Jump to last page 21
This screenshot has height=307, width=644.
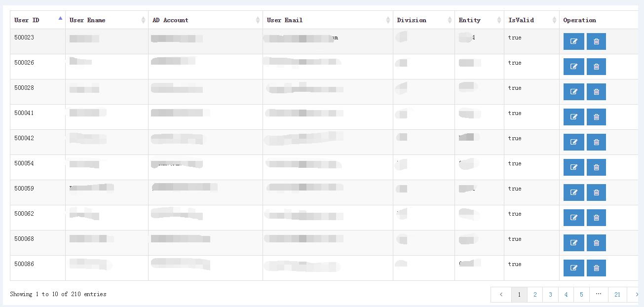coord(617,295)
